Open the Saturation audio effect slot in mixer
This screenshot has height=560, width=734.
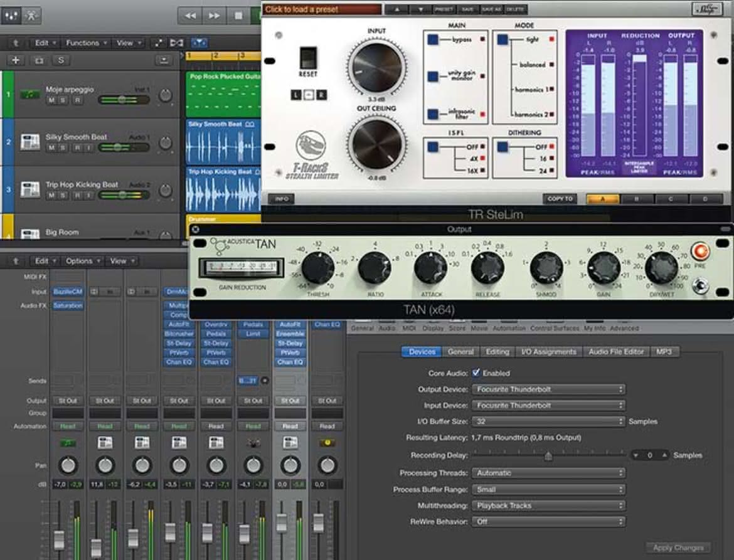(68, 305)
